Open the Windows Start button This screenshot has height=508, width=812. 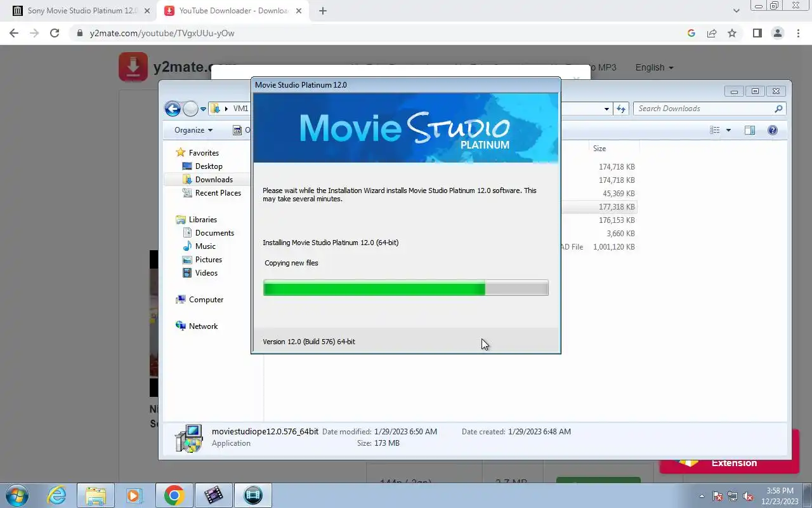click(17, 495)
